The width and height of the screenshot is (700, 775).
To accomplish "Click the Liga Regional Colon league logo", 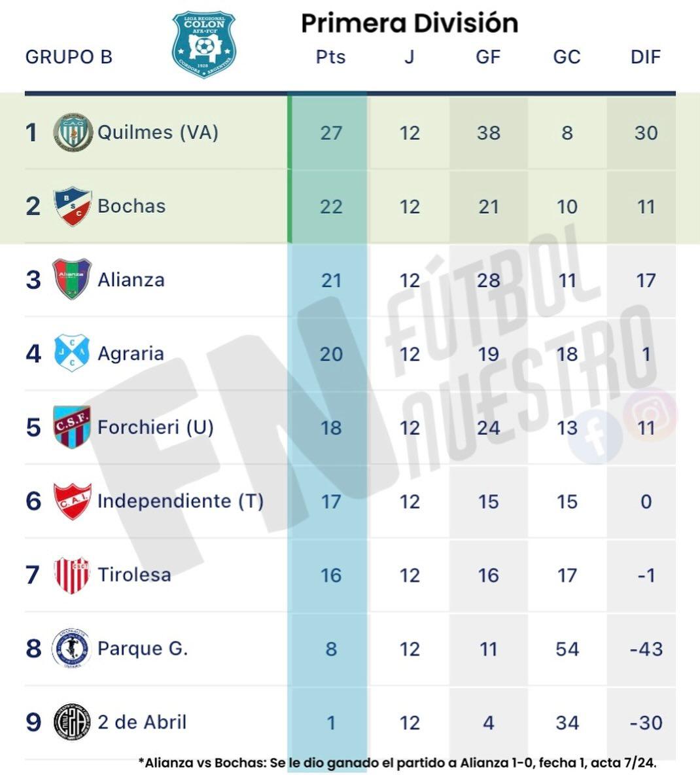I will (203, 45).
